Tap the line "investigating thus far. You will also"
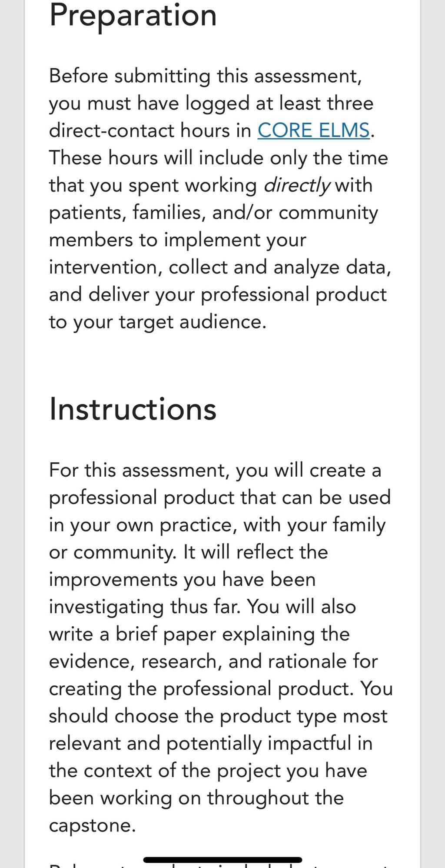445x868 pixels. pos(203,607)
